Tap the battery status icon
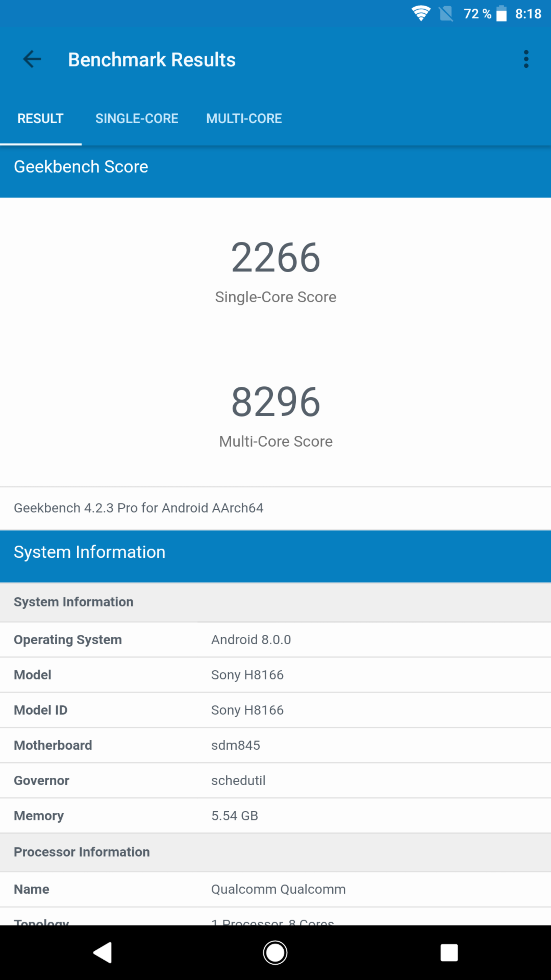This screenshot has width=551, height=980. pos(501,14)
